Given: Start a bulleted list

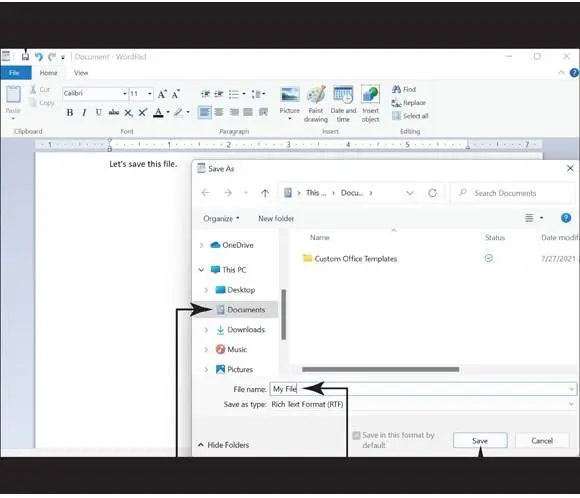Looking at the screenshot, I should tap(234, 94).
